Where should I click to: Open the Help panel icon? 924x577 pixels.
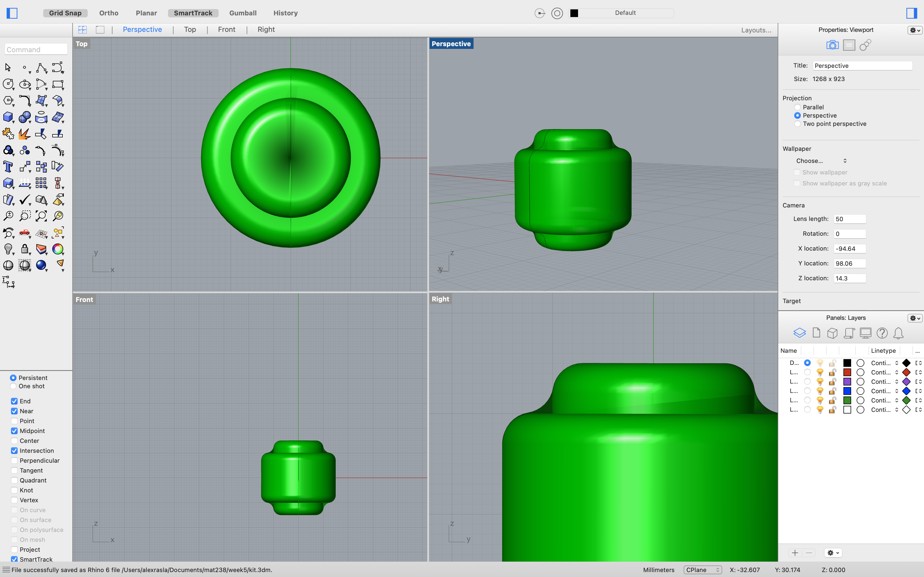click(x=882, y=333)
